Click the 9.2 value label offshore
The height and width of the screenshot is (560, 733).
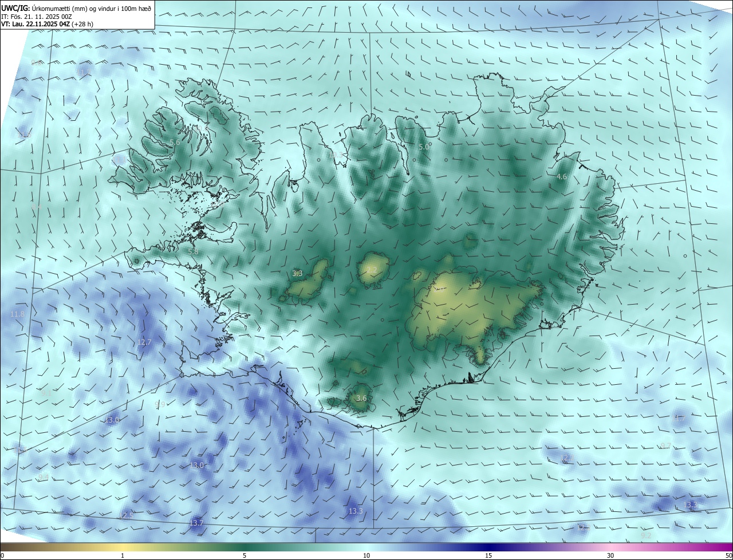(646, 536)
